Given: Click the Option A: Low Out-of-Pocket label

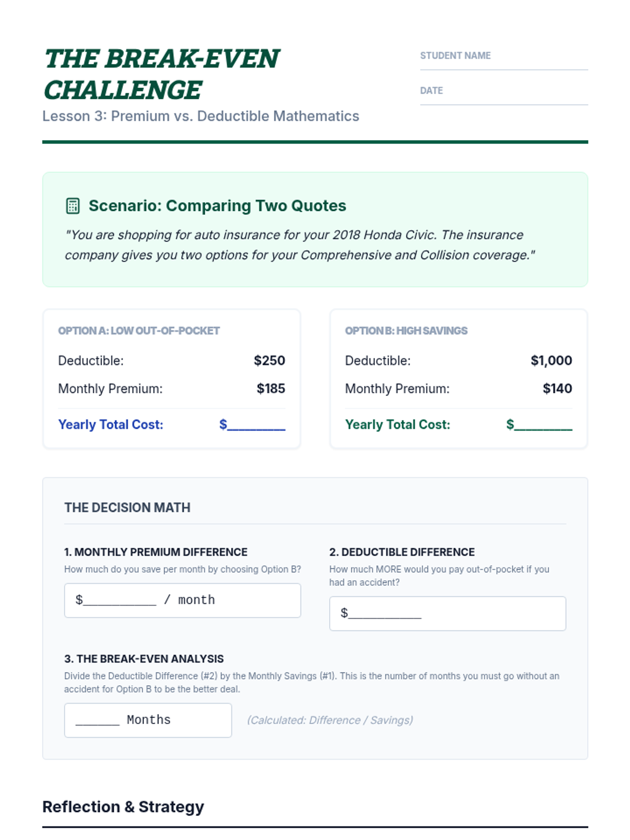Looking at the screenshot, I should [139, 331].
